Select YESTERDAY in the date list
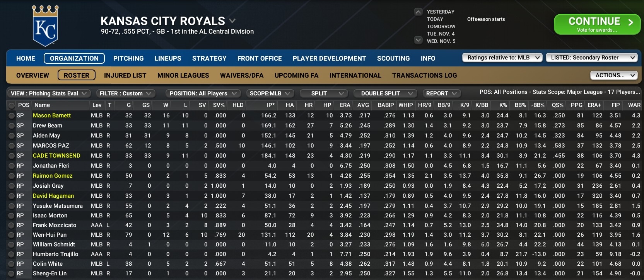 (441, 12)
